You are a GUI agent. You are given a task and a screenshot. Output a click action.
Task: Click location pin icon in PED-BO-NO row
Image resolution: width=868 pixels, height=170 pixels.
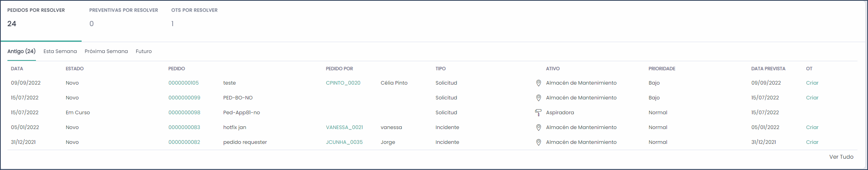coord(538,98)
